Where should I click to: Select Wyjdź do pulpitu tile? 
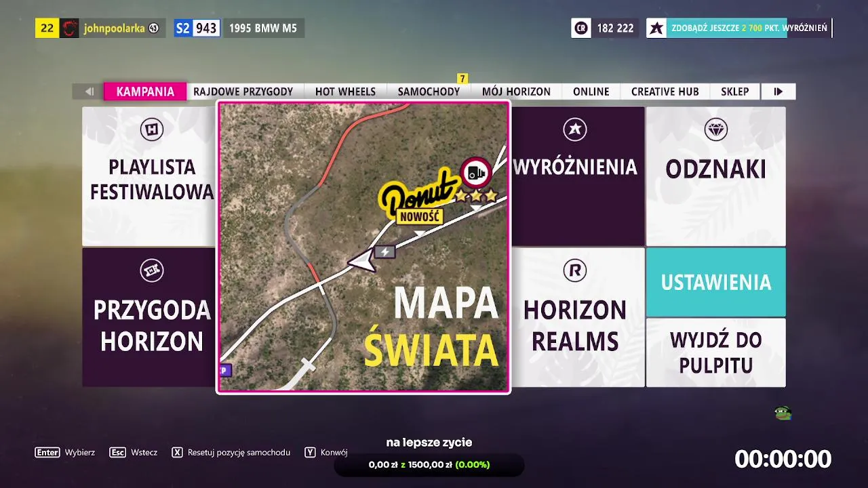(715, 352)
